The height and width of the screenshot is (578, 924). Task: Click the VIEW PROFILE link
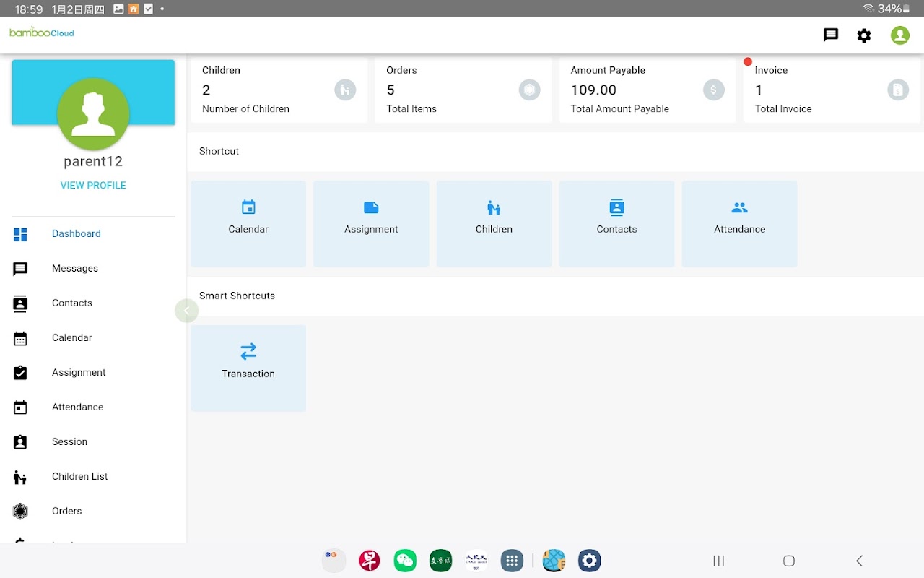(93, 185)
